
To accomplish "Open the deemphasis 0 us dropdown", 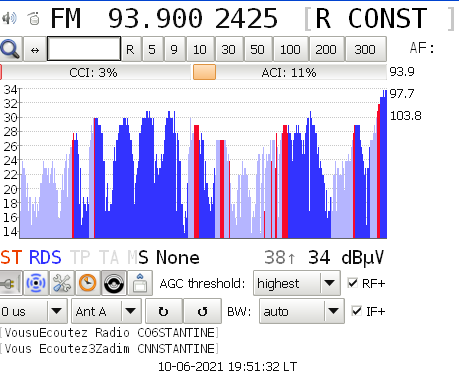I will coord(33,311).
